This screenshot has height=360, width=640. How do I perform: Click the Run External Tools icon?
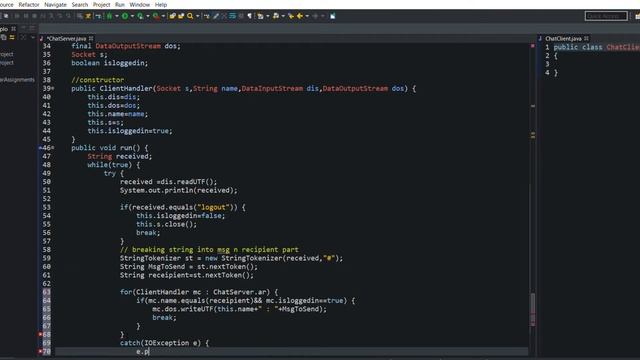click(156, 16)
